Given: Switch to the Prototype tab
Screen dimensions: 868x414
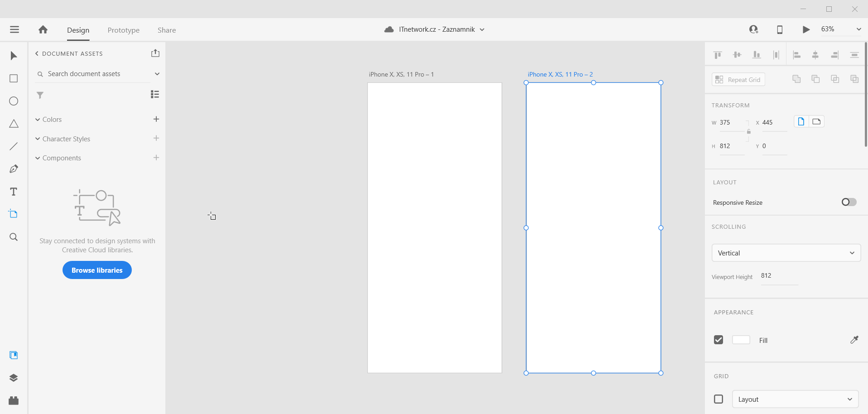Looking at the screenshot, I should [x=123, y=30].
